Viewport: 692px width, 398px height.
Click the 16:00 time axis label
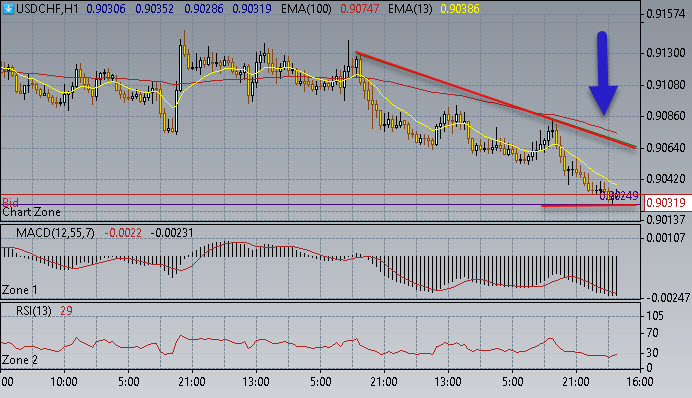point(639,381)
